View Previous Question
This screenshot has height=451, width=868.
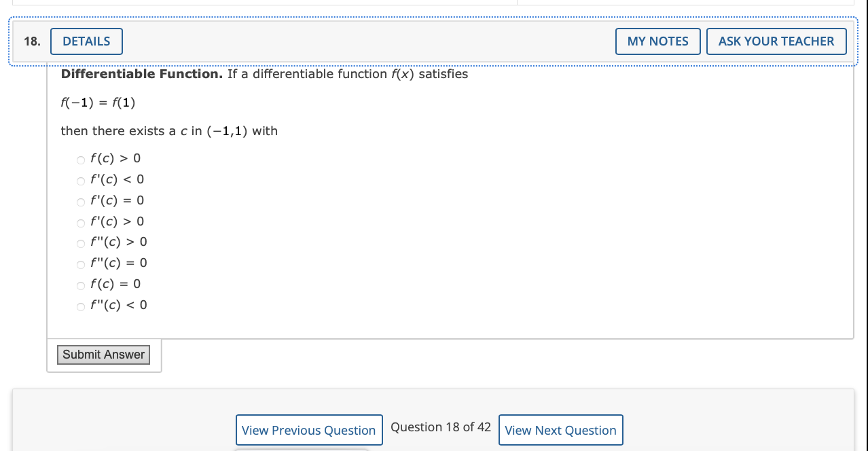pyautogui.click(x=309, y=429)
